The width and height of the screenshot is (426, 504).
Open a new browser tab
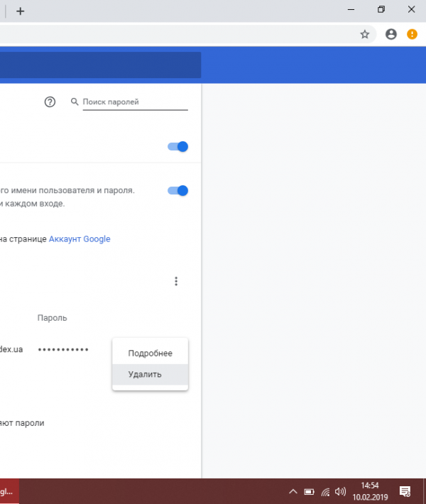pos(20,11)
